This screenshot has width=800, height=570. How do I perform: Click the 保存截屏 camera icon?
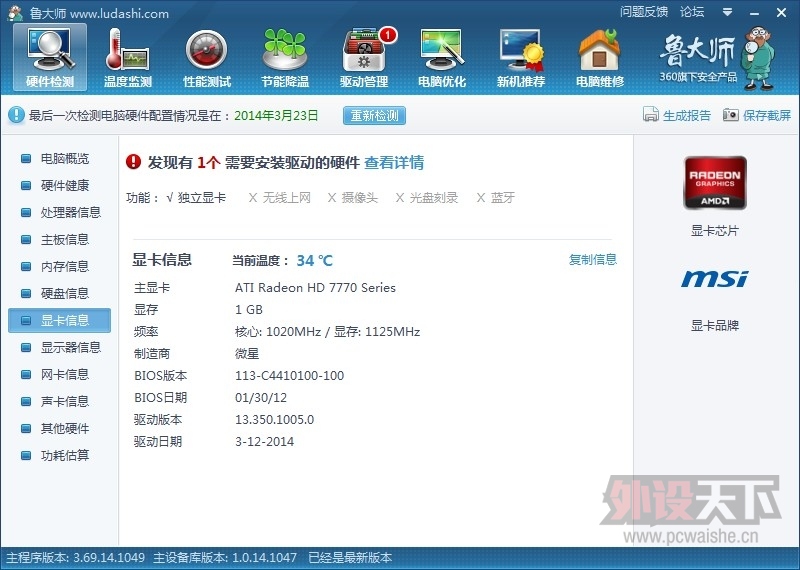tap(731, 115)
